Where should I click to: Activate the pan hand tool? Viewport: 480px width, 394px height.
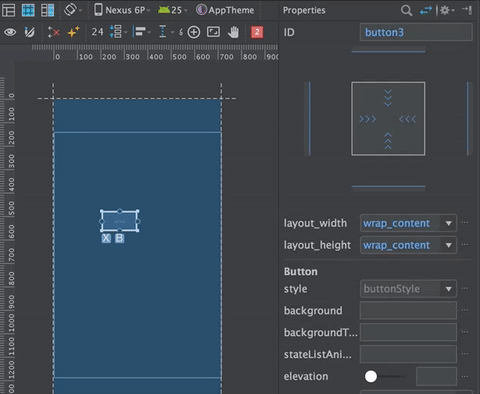(233, 32)
